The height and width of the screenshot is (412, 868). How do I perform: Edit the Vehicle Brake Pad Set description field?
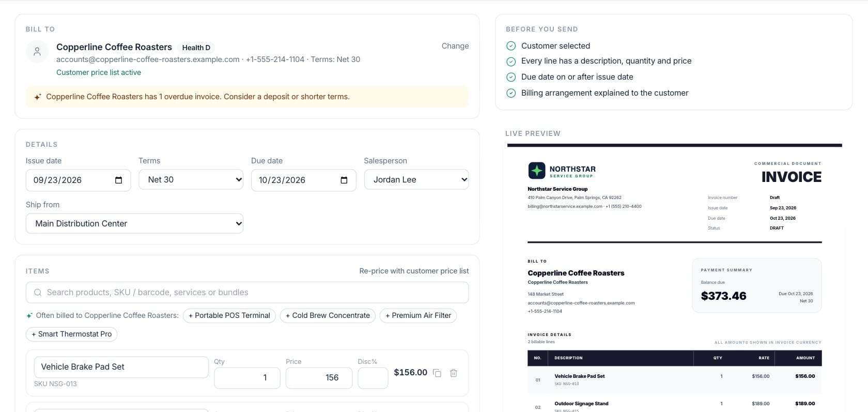[121, 367]
